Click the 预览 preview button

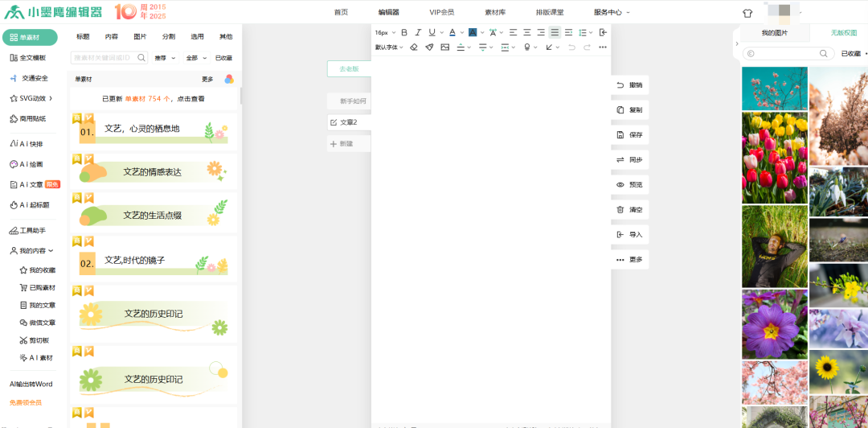click(630, 184)
